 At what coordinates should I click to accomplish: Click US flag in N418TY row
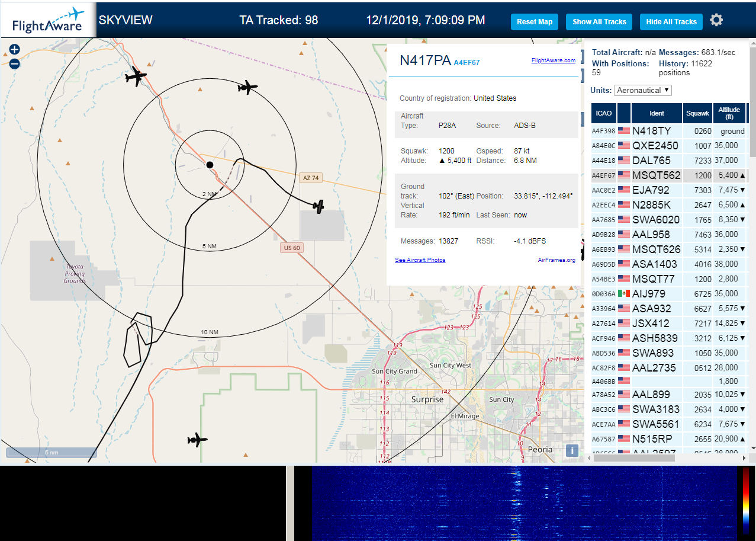pos(624,130)
